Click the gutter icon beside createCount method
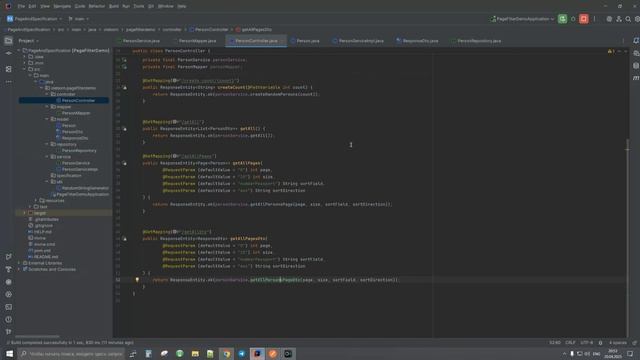This screenshot has width=640, height=360. point(124,87)
